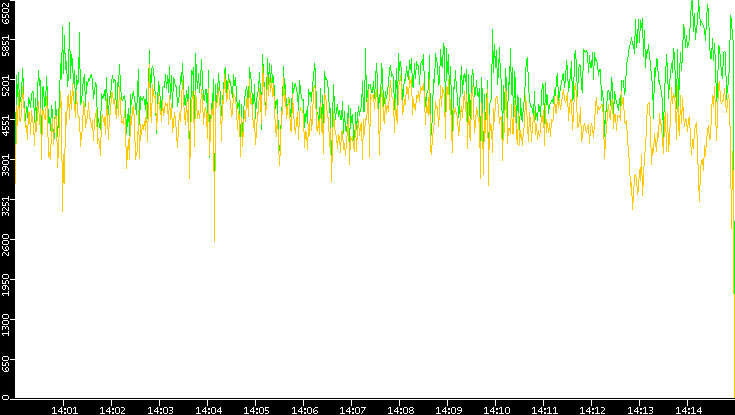Select the 14:10 time axis label

click(496, 410)
